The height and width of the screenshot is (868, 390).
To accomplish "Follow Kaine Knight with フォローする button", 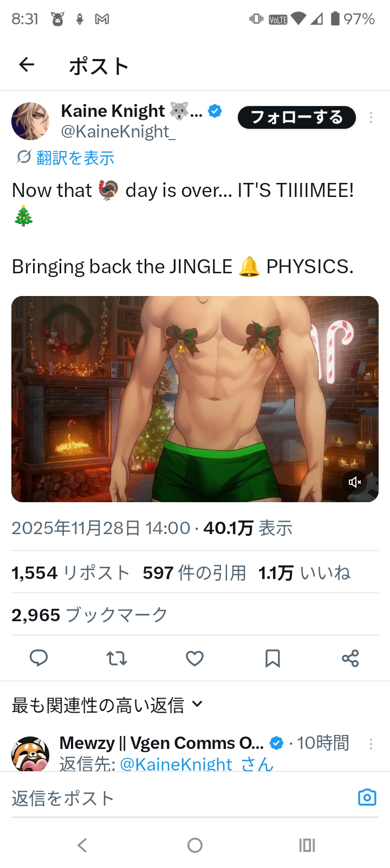I will point(297,117).
